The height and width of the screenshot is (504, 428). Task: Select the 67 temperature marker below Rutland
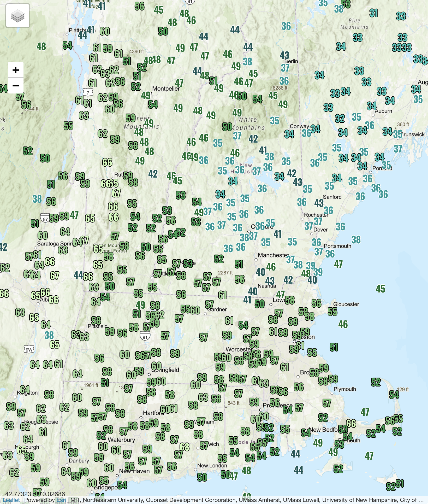[116, 193]
